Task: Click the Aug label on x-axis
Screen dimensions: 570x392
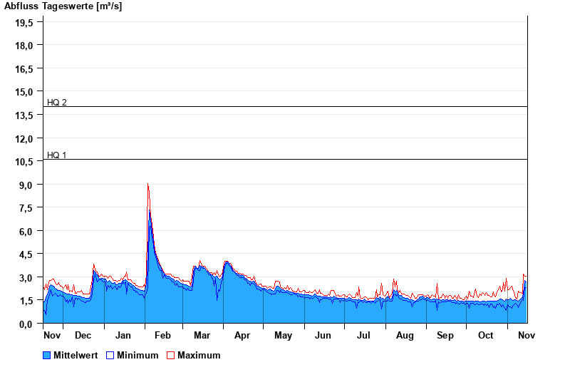Action: coord(405,335)
